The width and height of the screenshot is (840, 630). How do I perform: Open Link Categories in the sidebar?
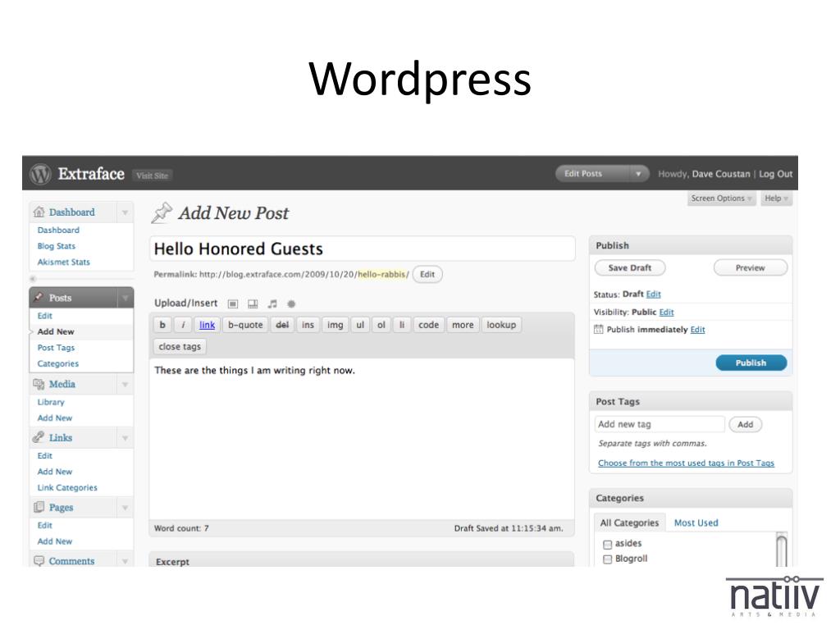pos(67,487)
